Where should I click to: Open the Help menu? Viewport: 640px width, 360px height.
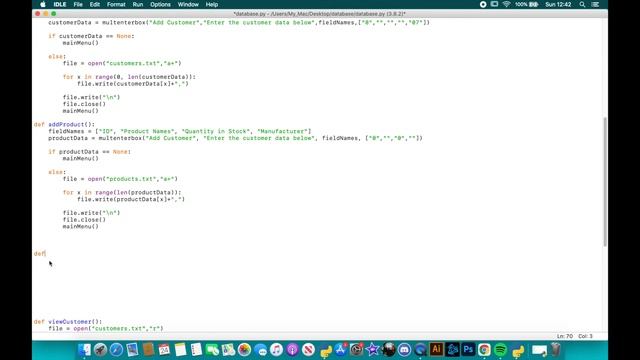click(x=212, y=4)
